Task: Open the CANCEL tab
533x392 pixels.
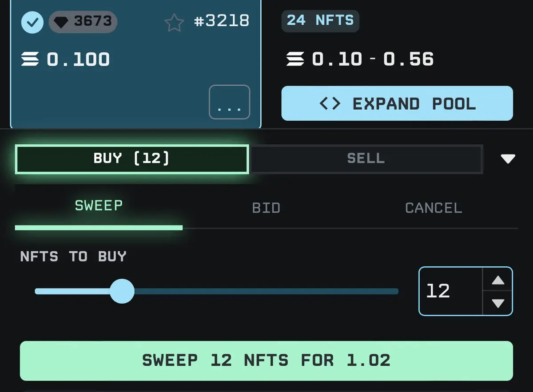Action: tap(434, 207)
